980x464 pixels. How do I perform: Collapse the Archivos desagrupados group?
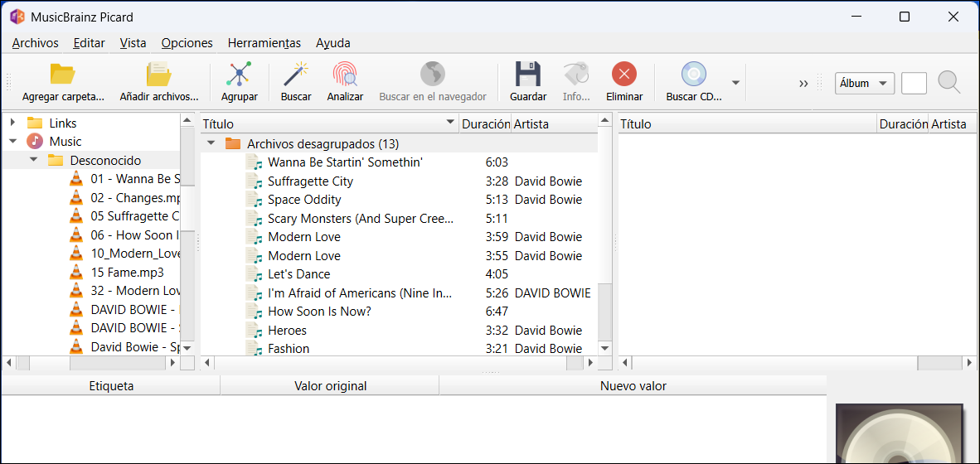tap(211, 143)
